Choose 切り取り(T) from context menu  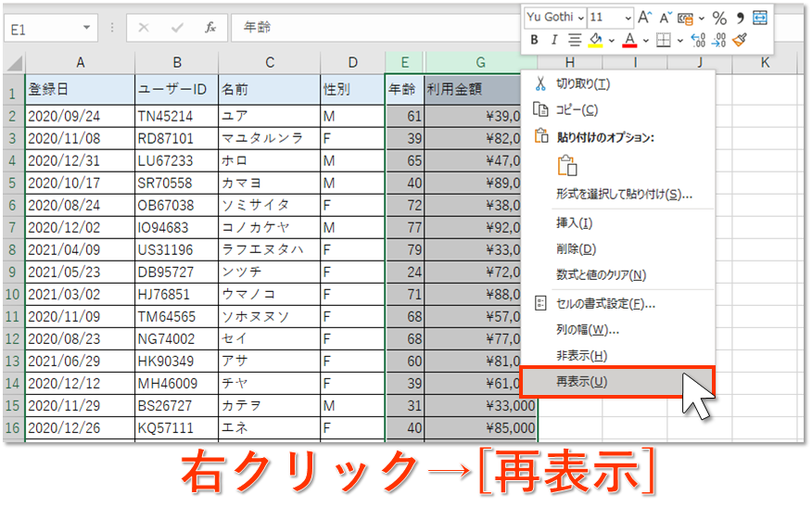coord(617,83)
